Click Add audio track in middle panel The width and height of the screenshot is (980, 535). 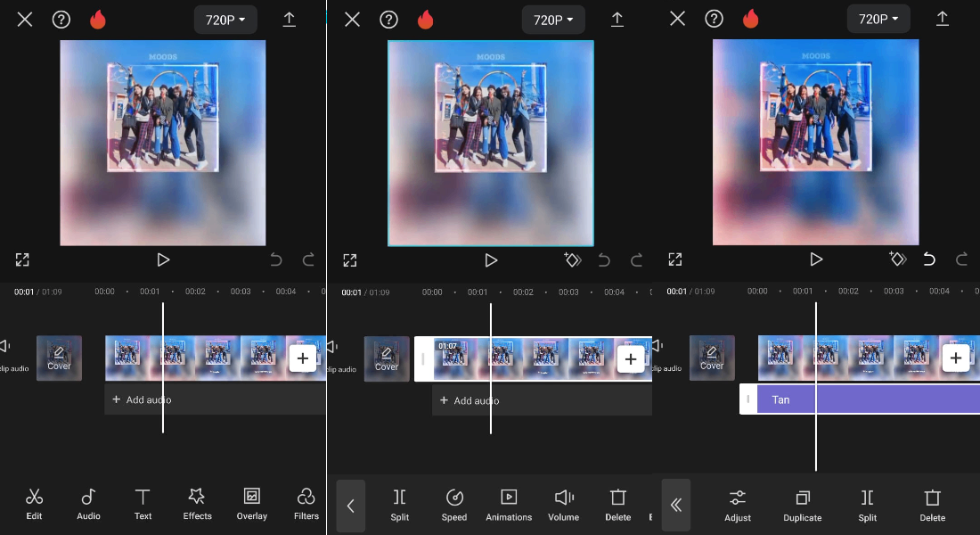point(542,400)
